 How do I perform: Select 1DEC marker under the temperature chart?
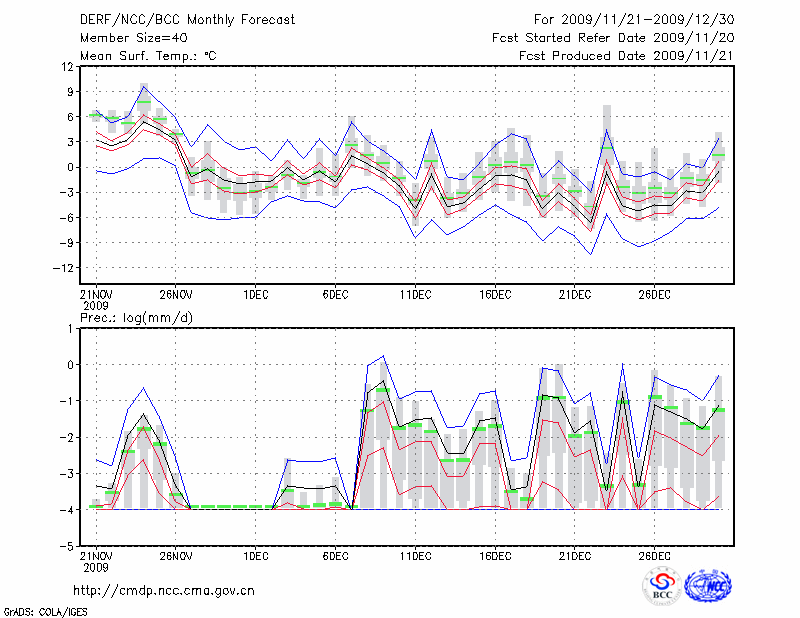255,294
